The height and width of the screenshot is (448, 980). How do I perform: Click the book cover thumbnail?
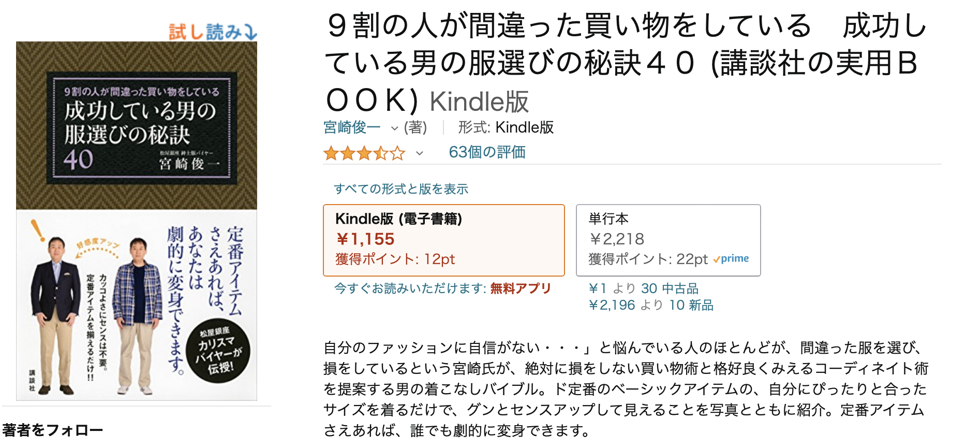[x=137, y=221]
